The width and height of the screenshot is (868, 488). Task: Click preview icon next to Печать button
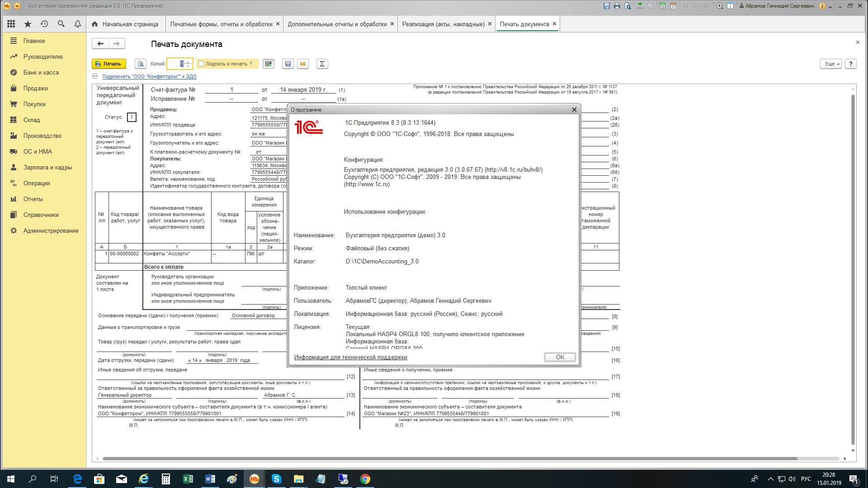(141, 64)
